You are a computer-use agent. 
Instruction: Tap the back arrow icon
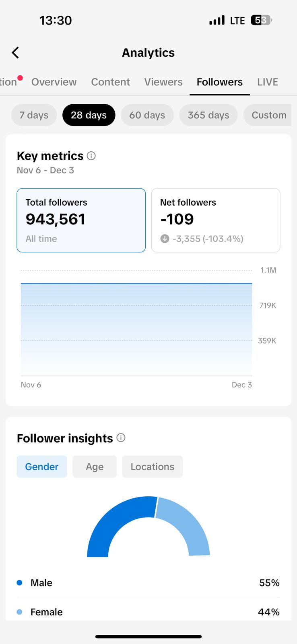[x=15, y=53]
